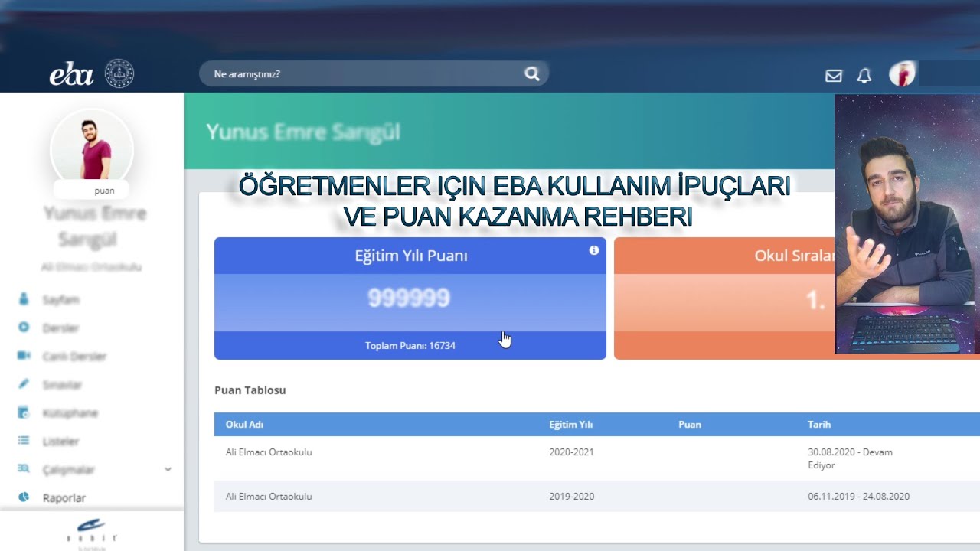Click the Sınavlar pencil icon

click(24, 384)
